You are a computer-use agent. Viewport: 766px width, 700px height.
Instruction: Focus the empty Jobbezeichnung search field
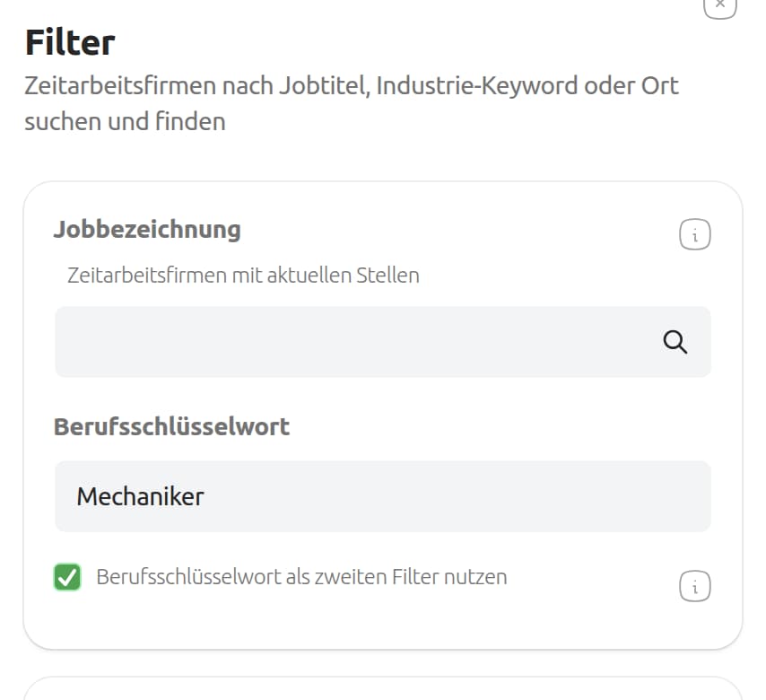click(x=350, y=342)
